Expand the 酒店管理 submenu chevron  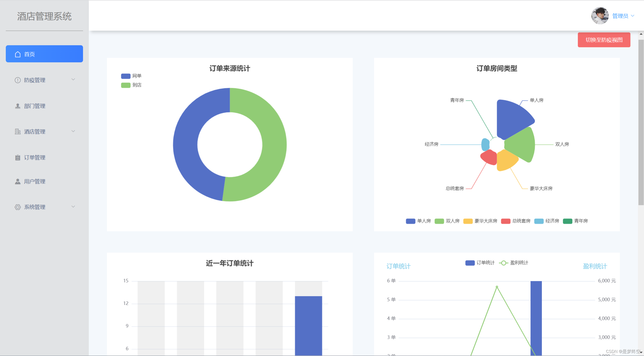tap(73, 131)
